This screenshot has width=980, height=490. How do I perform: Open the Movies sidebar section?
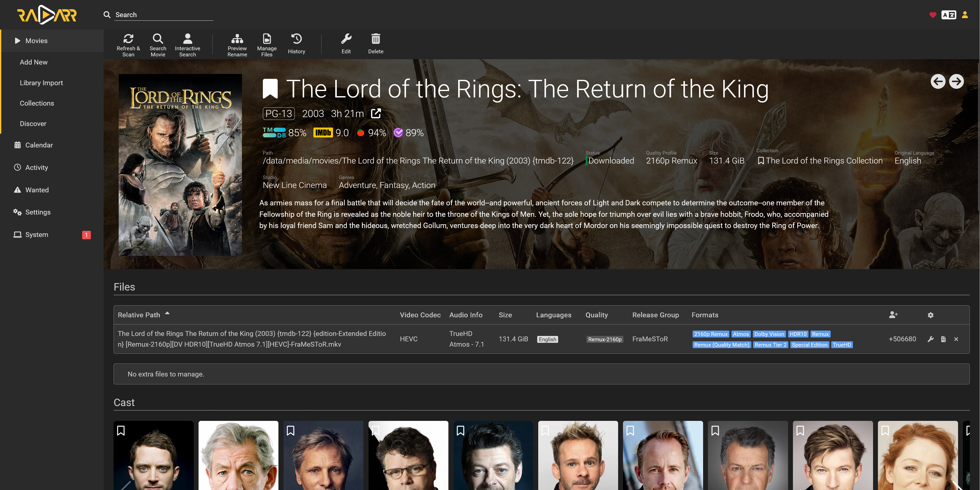click(53, 41)
